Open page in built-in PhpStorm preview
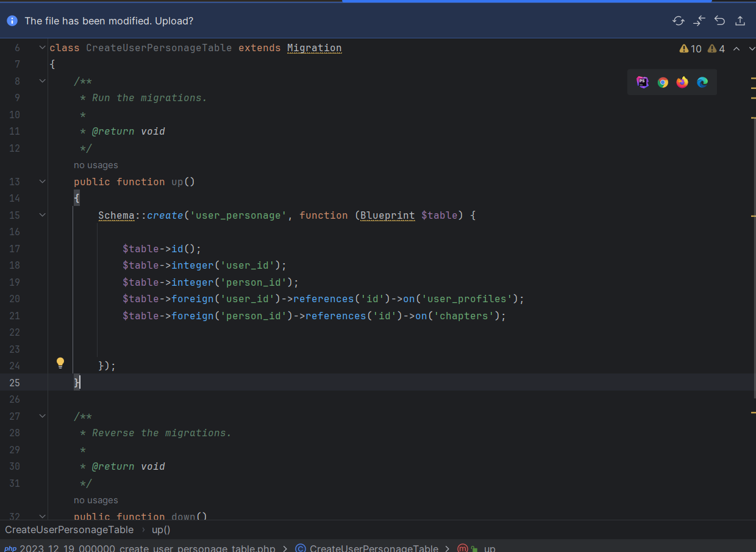This screenshot has width=756, height=552. click(643, 82)
